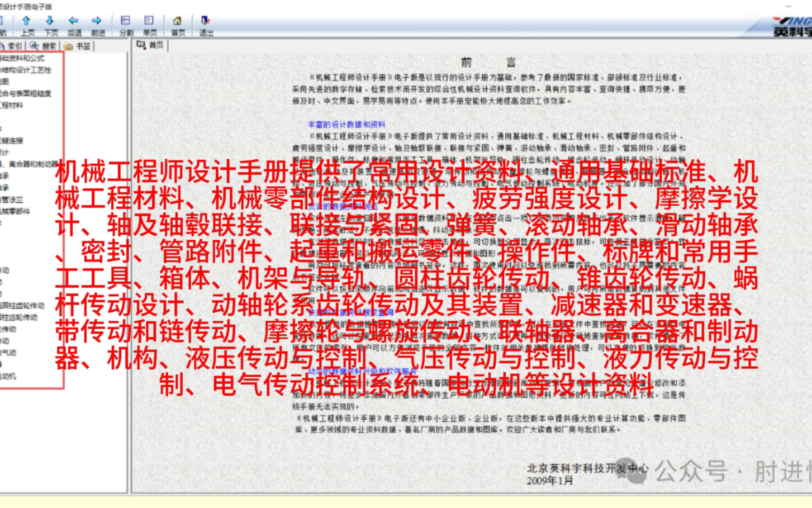Switch to 分割 split view
Image resolution: width=812 pixels, height=508 pixels.
pos(125,26)
